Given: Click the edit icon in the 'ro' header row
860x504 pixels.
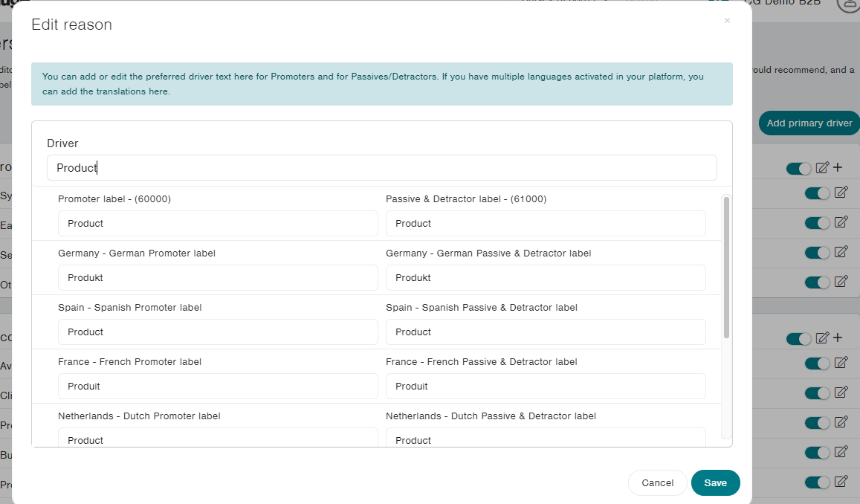Looking at the screenshot, I should tap(822, 168).
